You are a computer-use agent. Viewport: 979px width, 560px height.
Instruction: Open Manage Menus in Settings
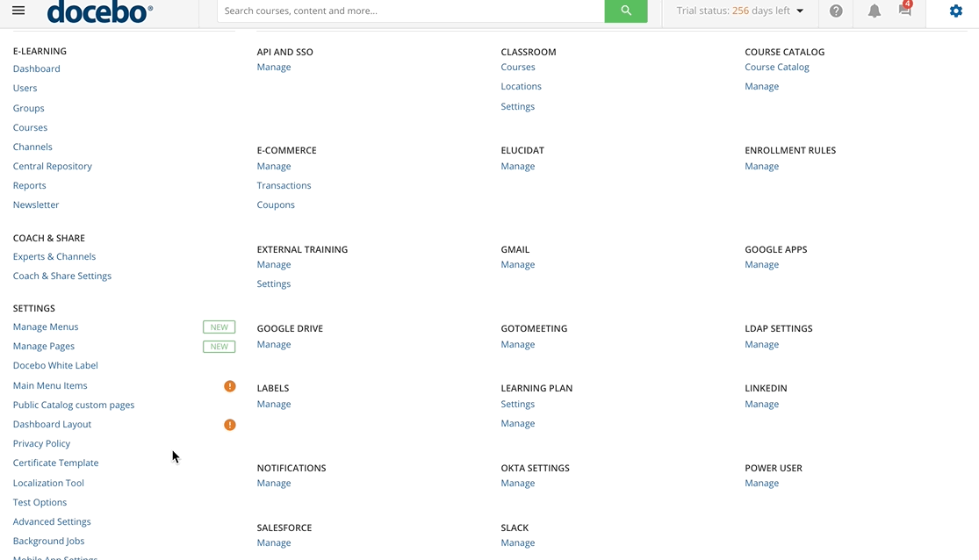[46, 327]
